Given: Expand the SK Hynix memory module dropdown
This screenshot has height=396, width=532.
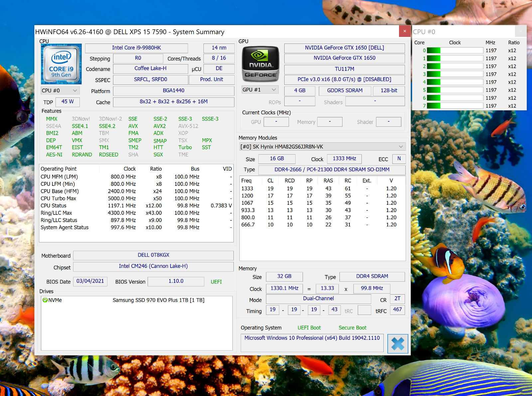Looking at the screenshot, I should click(323, 147).
